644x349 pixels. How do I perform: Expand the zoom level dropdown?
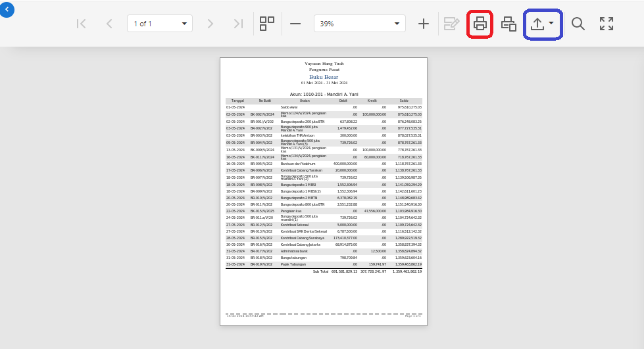(x=397, y=24)
